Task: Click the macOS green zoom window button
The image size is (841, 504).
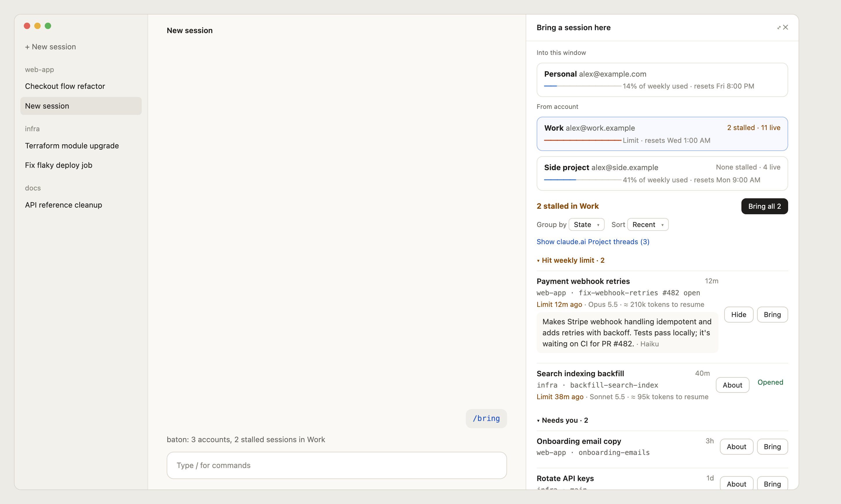Action: click(x=48, y=26)
